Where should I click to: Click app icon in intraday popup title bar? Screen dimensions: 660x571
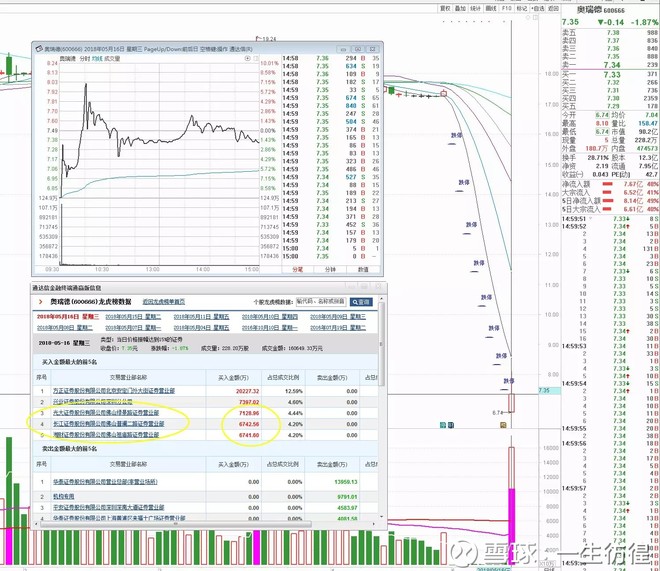39,49
